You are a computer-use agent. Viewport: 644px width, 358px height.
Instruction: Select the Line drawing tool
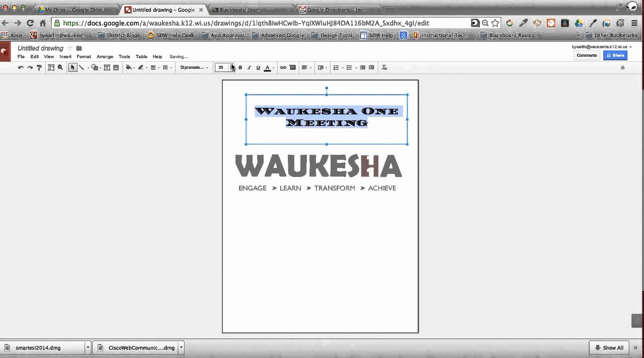[82, 67]
